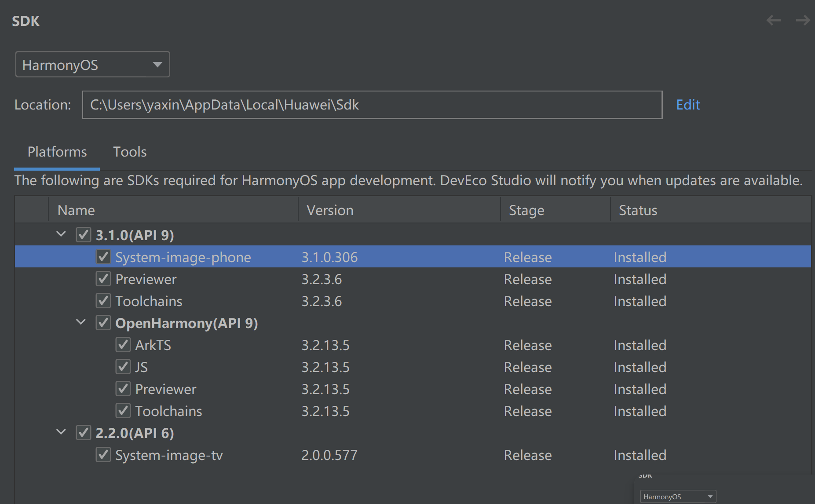Collapse the 2.2.0(API 6) group
Image resolution: width=815 pixels, height=504 pixels.
click(61, 432)
